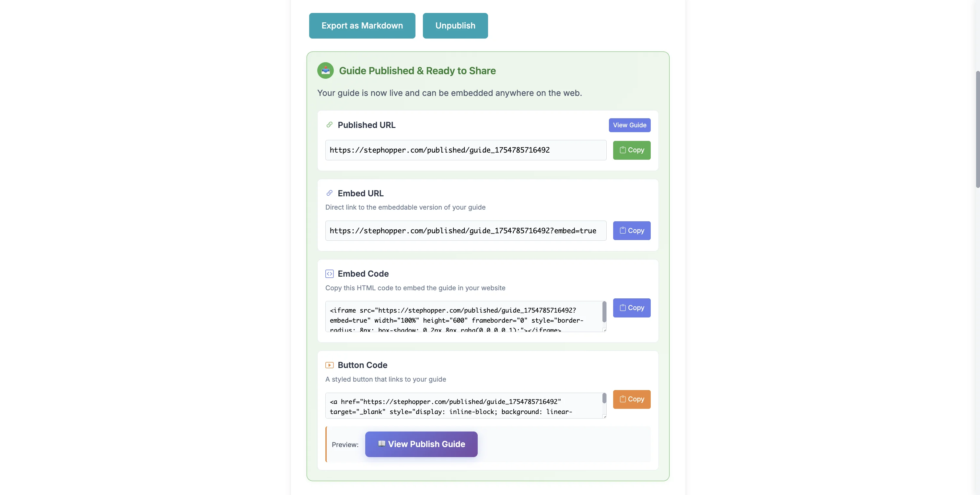Screen dimensions: 980x495
Task: Copy the Button Code snippet
Action: [x=632, y=399]
